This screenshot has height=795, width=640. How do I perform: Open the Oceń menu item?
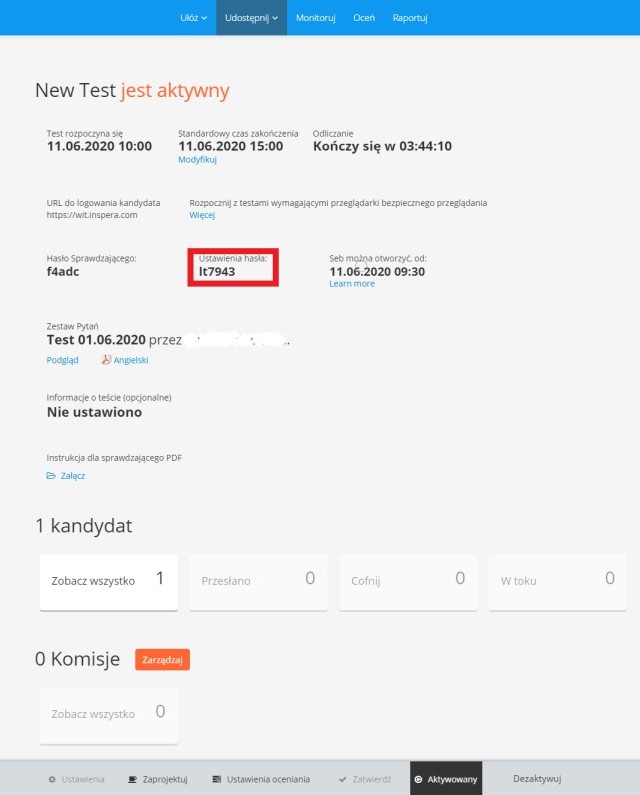(364, 18)
